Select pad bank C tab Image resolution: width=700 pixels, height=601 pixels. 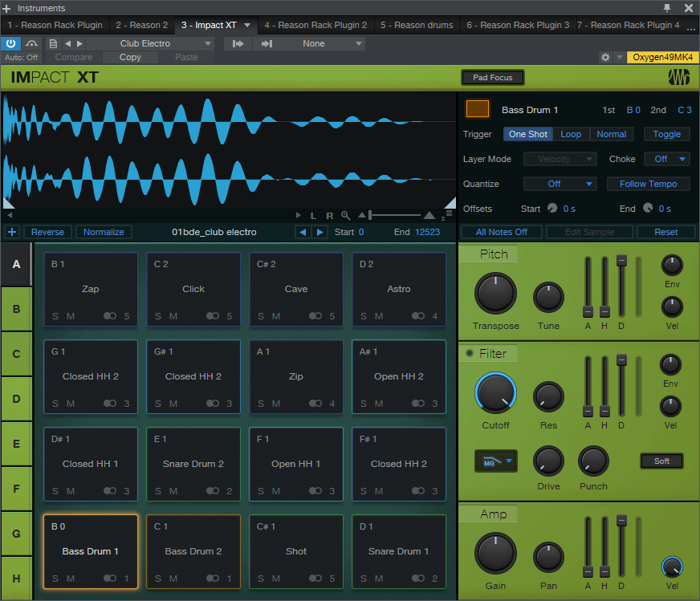(16, 354)
